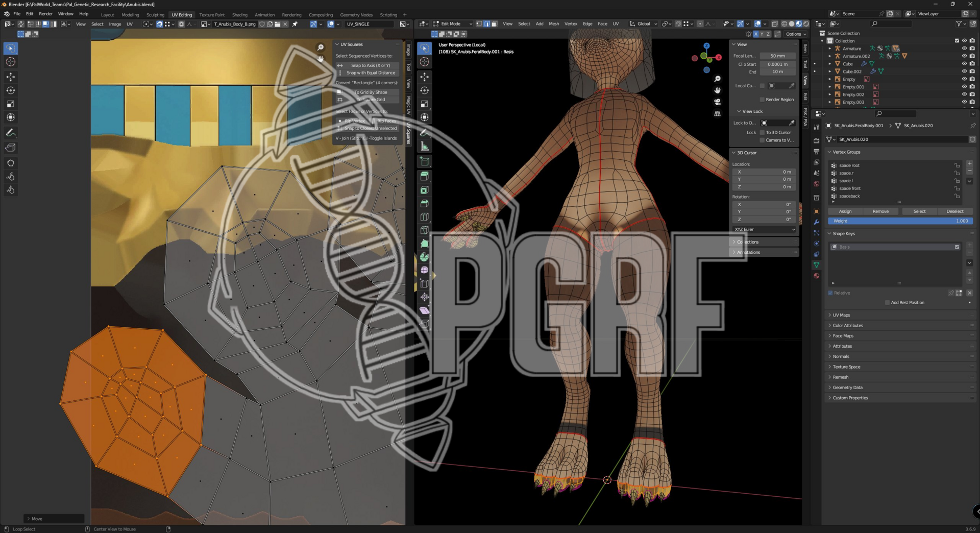Hide the Armature object in outliner
Viewport: 980px width, 533px height.
[964, 49]
